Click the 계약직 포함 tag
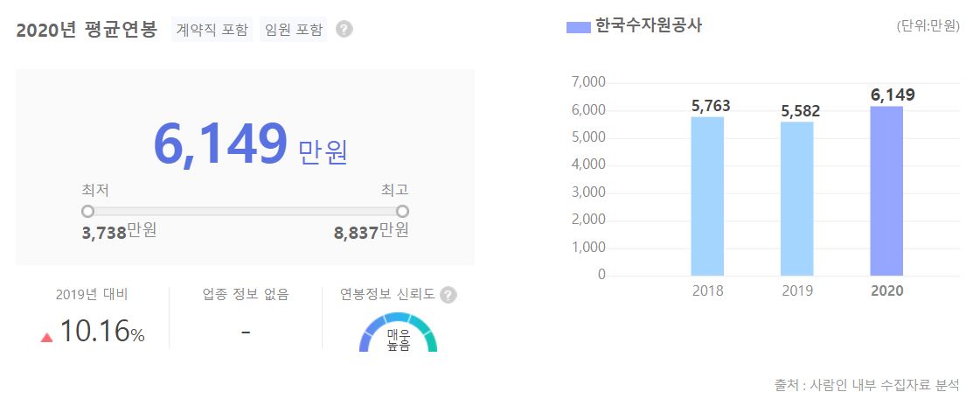 point(212,30)
